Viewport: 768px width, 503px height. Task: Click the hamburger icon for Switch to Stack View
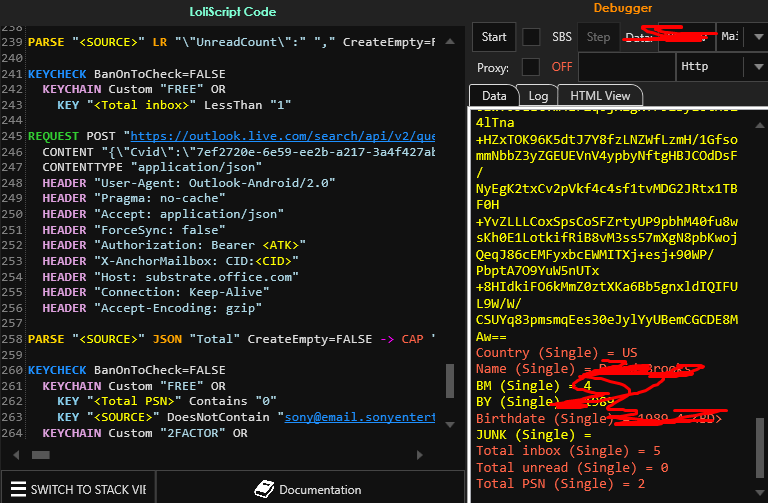click(x=18, y=489)
